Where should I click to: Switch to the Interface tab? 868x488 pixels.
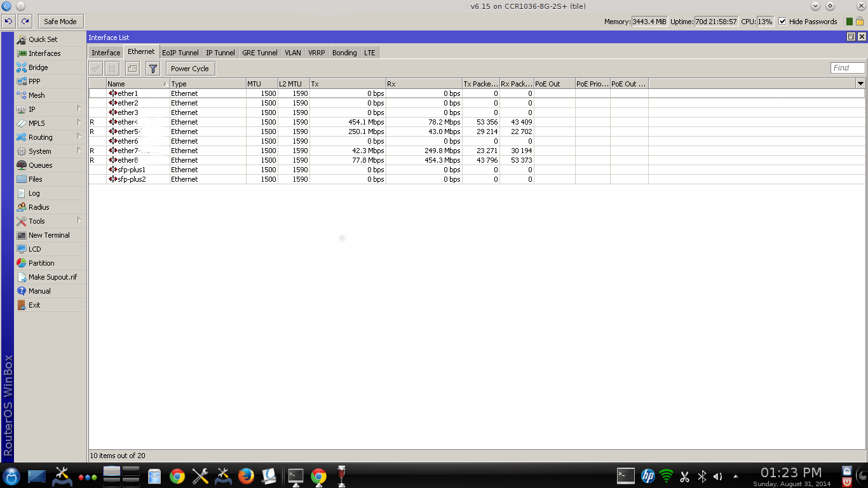pos(105,53)
